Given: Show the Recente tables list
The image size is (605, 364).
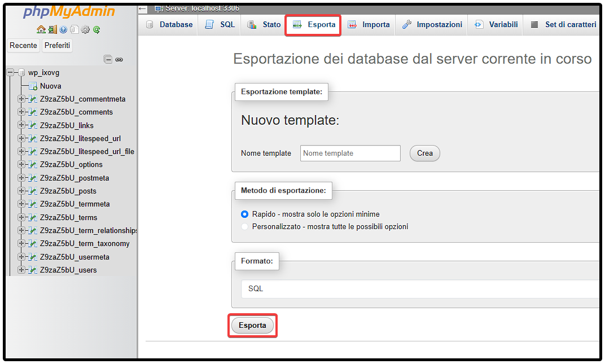Looking at the screenshot, I should 24,46.
